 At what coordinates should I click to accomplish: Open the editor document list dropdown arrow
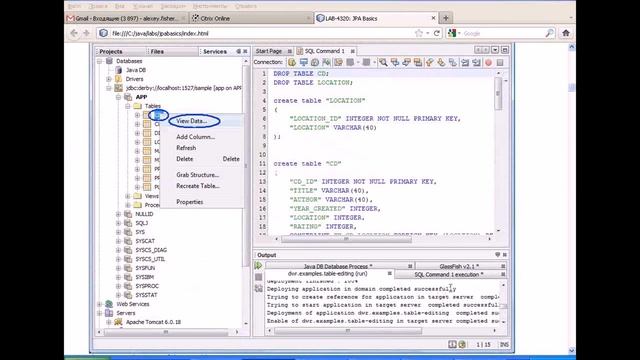(495, 50)
